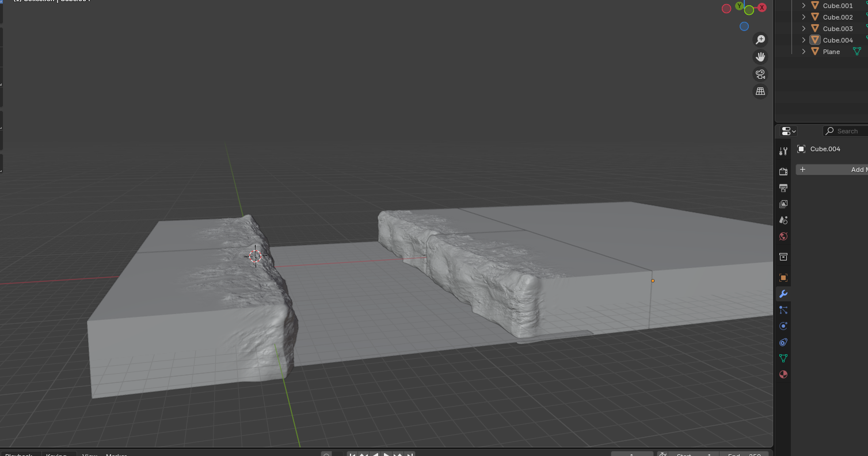
Task: Select Cube.004 name in the outliner
Action: (838, 40)
